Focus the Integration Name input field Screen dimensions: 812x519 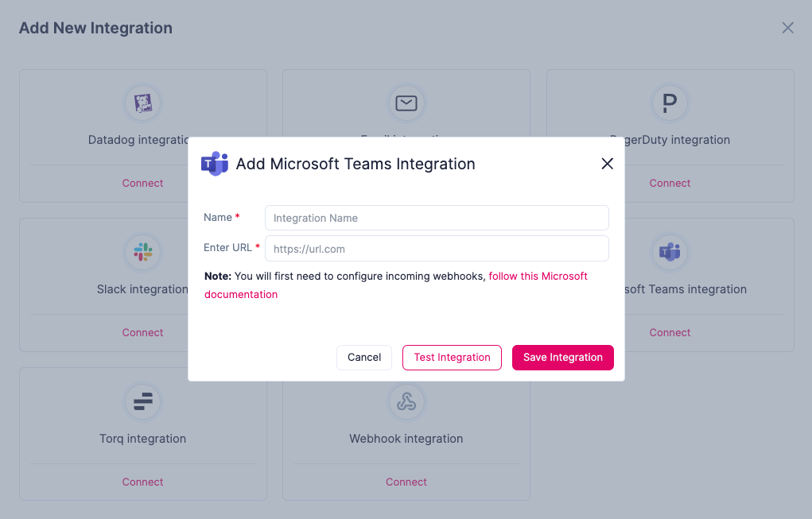pyautogui.click(x=437, y=218)
